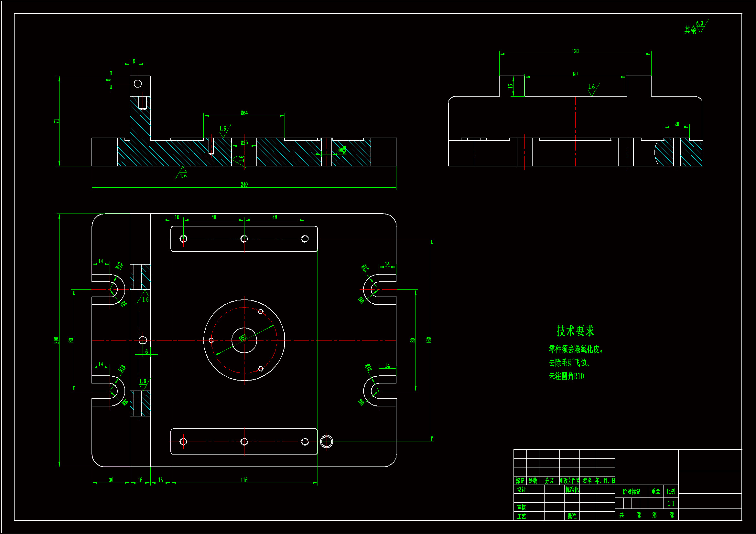Select the Ø20 bore dimension label
The width and height of the screenshot is (756, 534).
pyautogui.click(x=244, y=143)
